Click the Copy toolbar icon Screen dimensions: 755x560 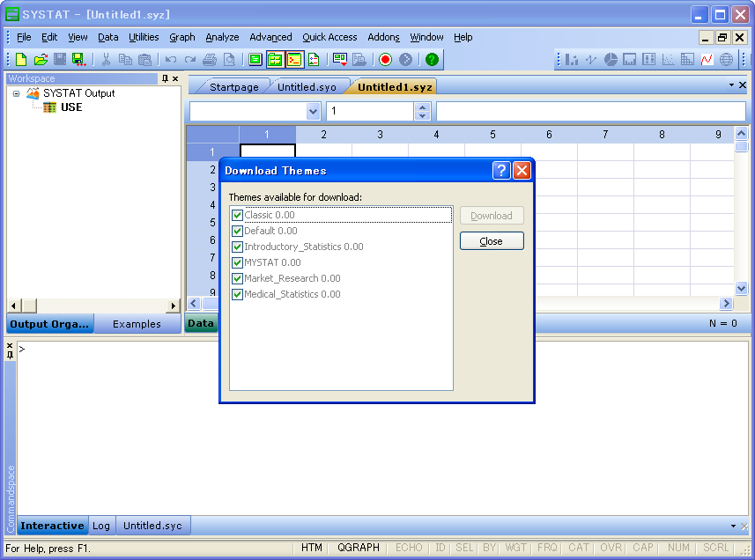[125, 59]
